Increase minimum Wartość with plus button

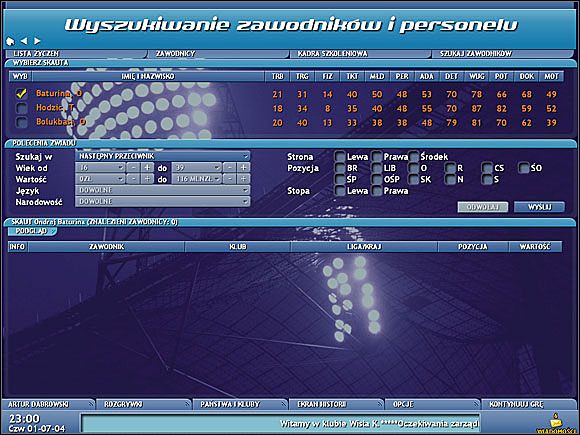pos(147,179)
